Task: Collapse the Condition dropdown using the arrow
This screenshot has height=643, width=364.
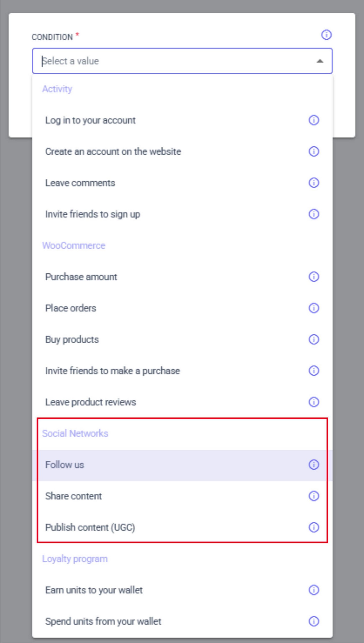Action: pos(320,61)
